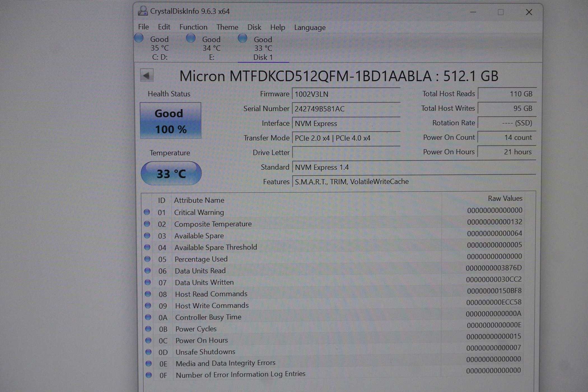
Task: Click status dot for Error Information Log Entries
Action: click(149, 375)
